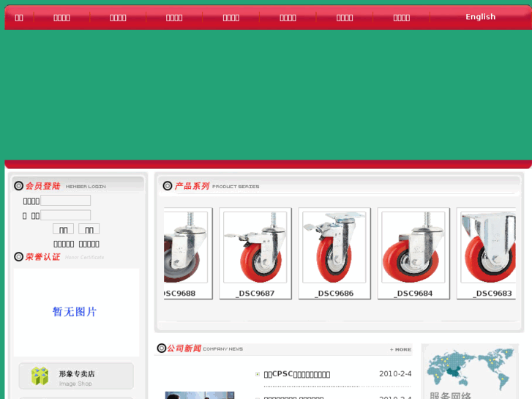
Task: Open the world map service network image
Action: pyautogui.click(x=470, y=371)
